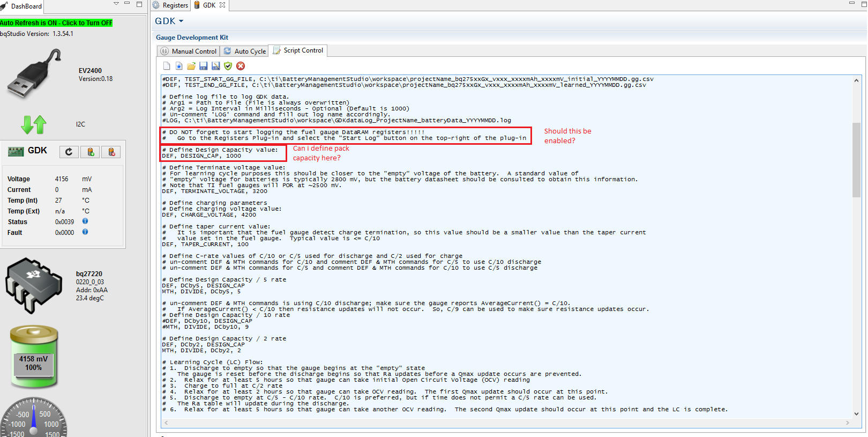Maximize the DashBoard panel

coord(139,4)
